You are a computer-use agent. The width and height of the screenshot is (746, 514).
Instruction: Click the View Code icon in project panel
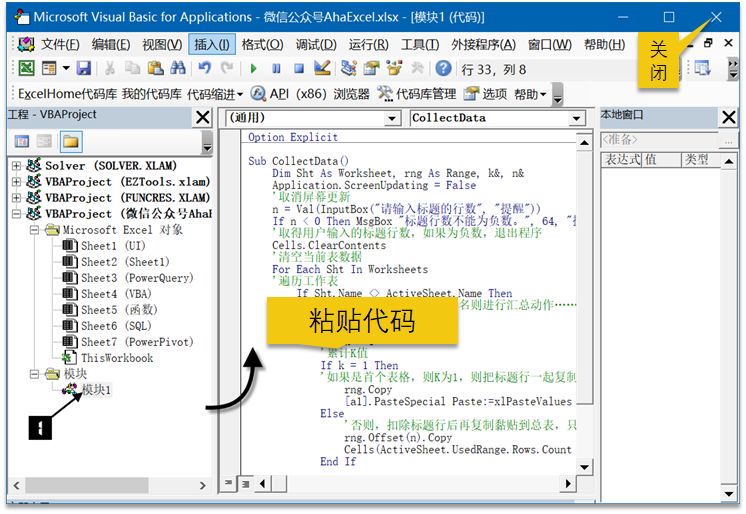point(21,141)
